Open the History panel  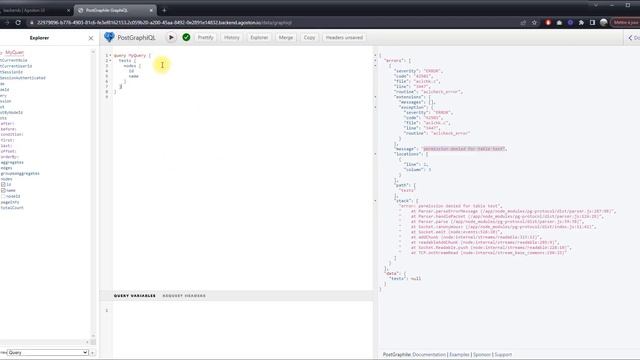pos(231,38)
